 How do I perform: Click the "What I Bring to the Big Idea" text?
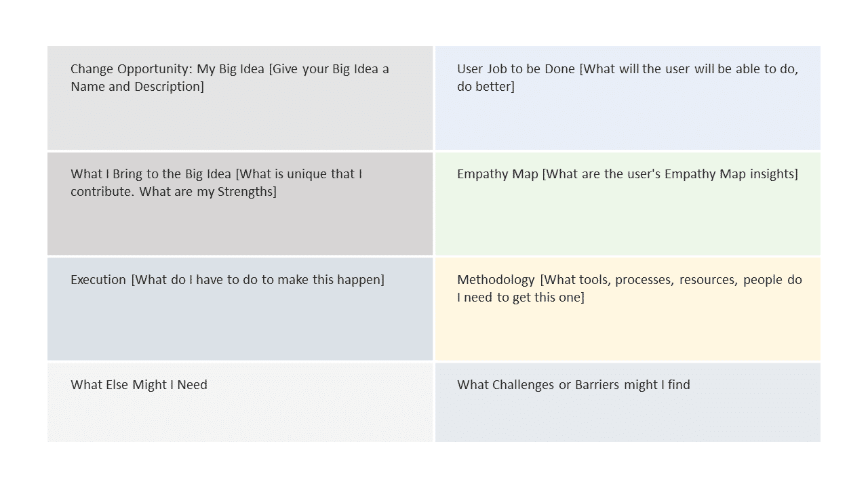pos(152,174)
